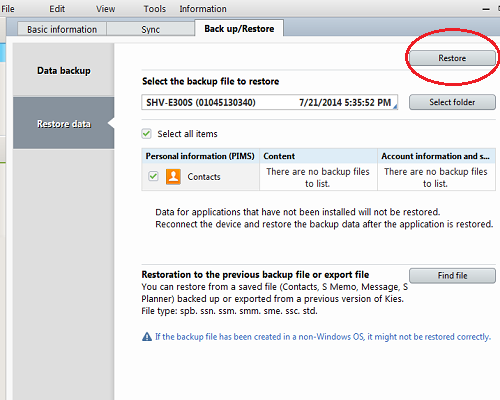Go to Data backup section
Image resolution: width=500 pixels, height=400 pixels.
(x=64, y=70)
